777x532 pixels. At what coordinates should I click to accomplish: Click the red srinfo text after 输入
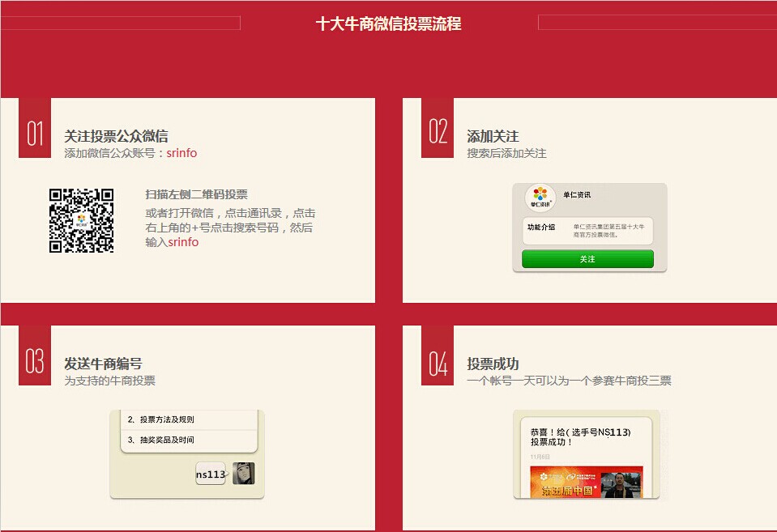183,242
